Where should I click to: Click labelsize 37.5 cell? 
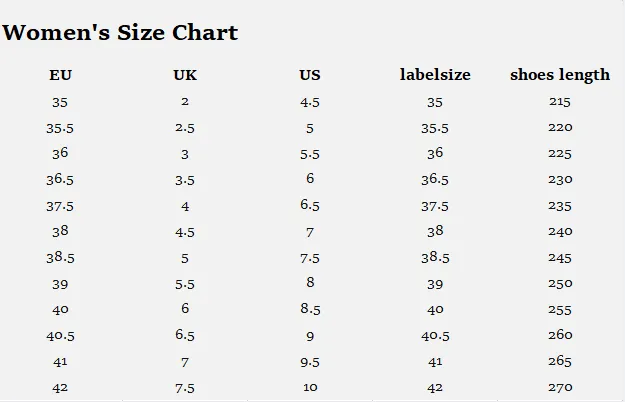435,206
